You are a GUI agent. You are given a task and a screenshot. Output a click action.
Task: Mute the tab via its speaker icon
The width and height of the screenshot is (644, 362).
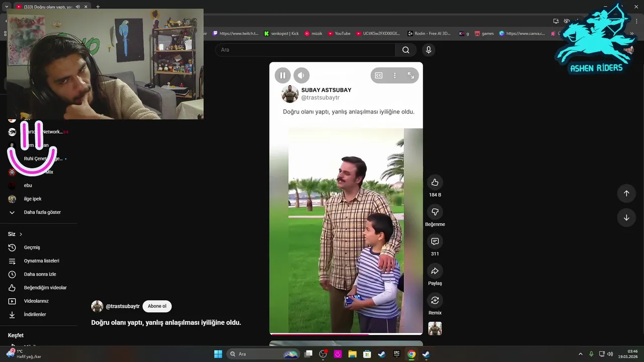pos(77,7)
